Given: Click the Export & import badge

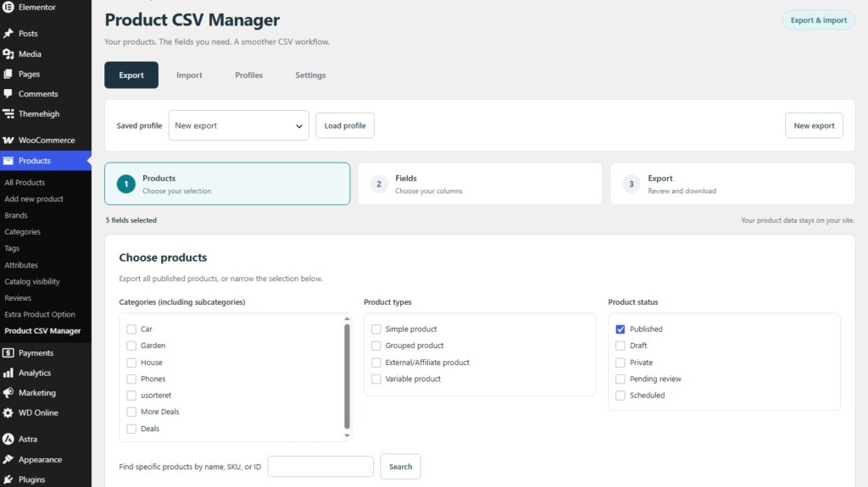Looking at the screenshot, I should [818, 20].
